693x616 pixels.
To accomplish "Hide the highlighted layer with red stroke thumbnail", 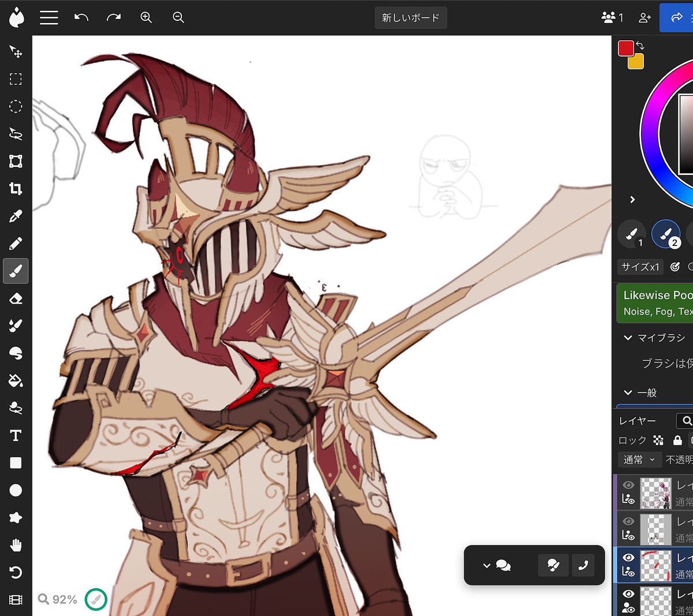I will (x=628, y=558).
